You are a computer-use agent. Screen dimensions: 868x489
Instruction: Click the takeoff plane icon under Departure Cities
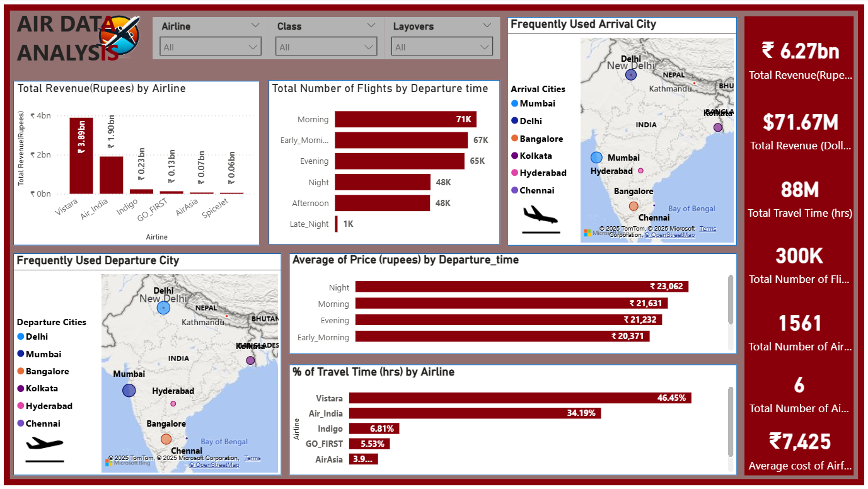45,448
